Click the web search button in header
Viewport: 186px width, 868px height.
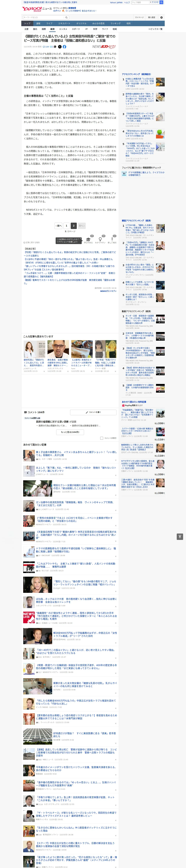click(x=161, y=2)
